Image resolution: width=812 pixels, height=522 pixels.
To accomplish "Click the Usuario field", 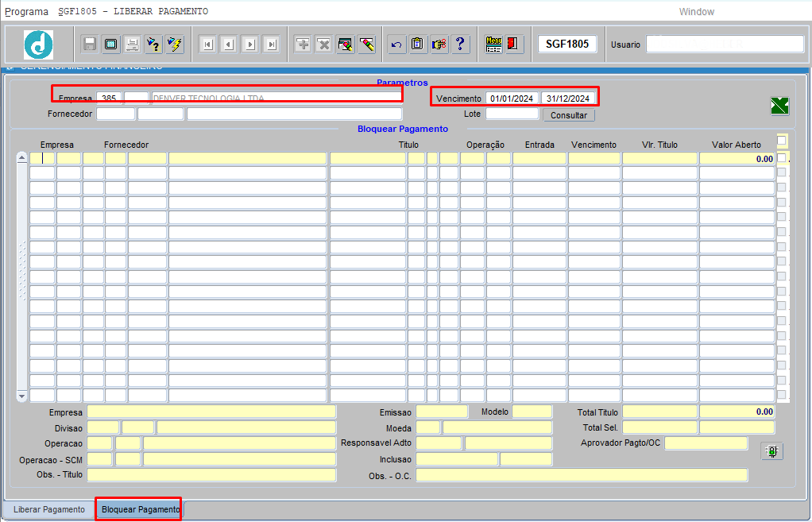I will pyautogui.click(x=725, y=44).
